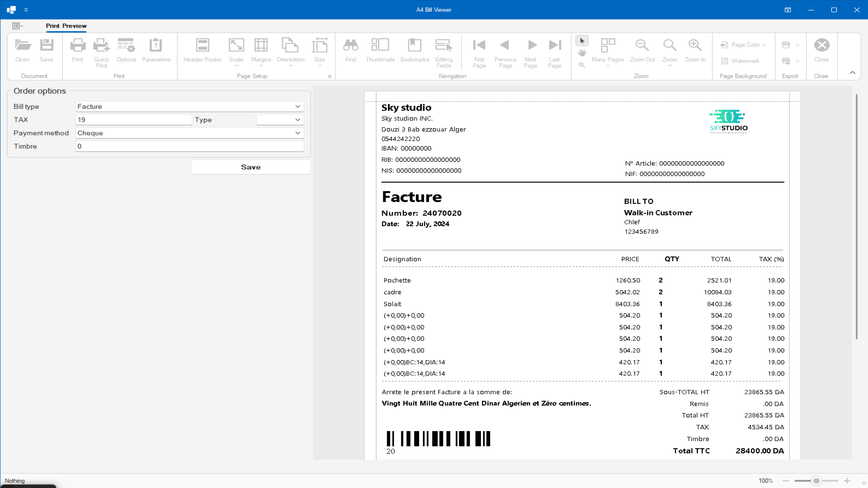Image resolution: width=868 pixels, height=488 pixels.
Task: Open the Print dialog from the ribbon
Action: tap(78, 50)
